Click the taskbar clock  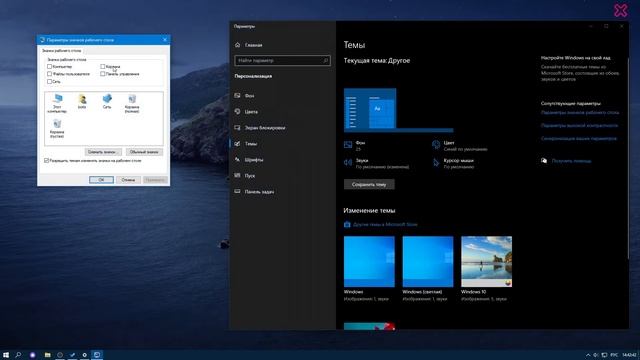pos(630,355)
